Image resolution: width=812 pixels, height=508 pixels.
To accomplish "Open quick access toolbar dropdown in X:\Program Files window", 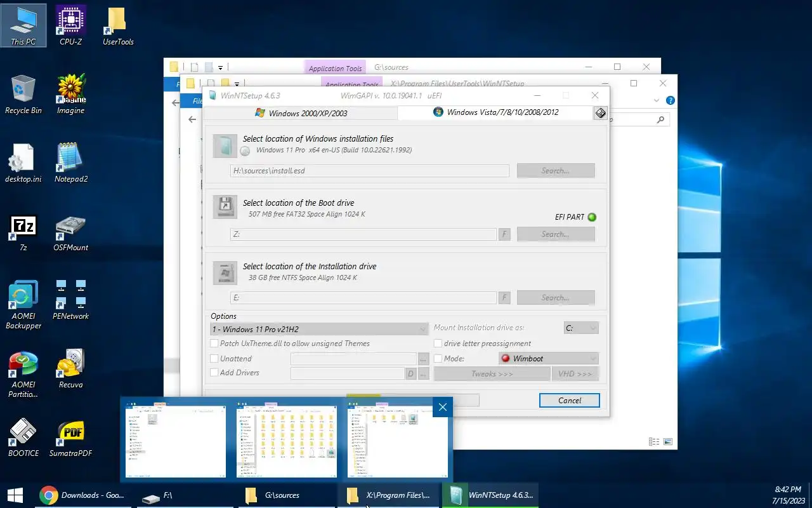I will tap(237, 84).
